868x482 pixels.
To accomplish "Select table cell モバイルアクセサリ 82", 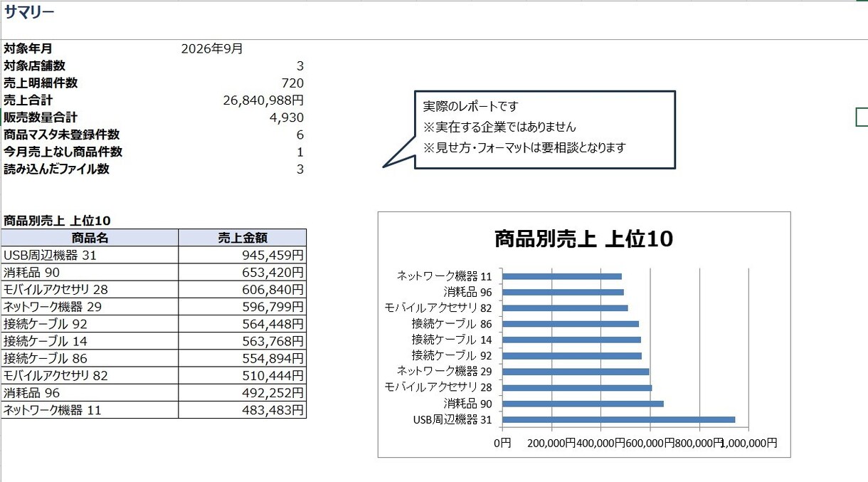I will pos(90,375).
